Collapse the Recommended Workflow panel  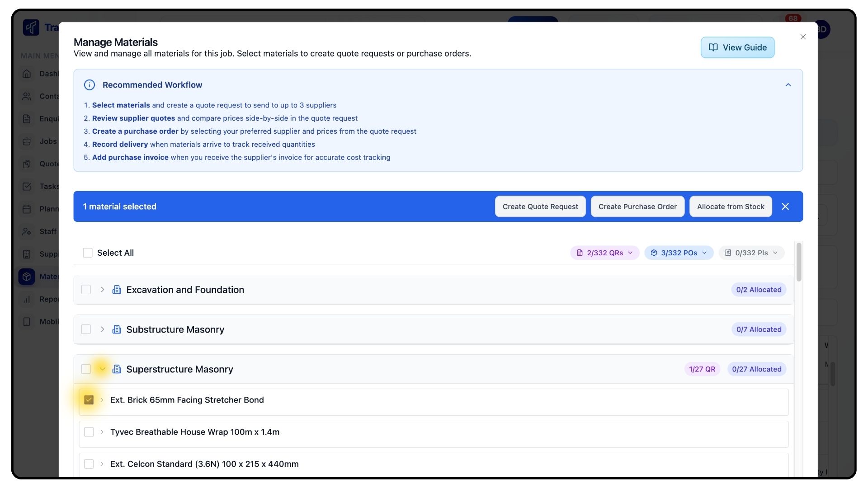(x=788, y=85)
